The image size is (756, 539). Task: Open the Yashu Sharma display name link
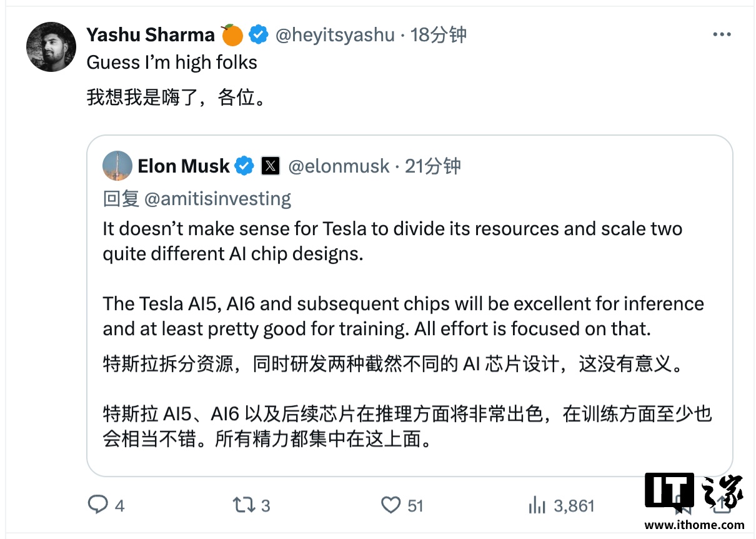(151, 35)
